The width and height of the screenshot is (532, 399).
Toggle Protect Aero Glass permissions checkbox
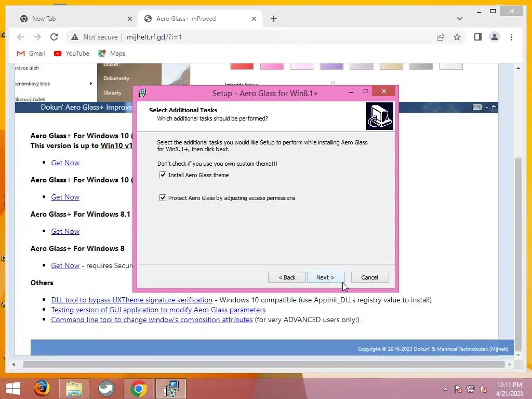(163, 198)
